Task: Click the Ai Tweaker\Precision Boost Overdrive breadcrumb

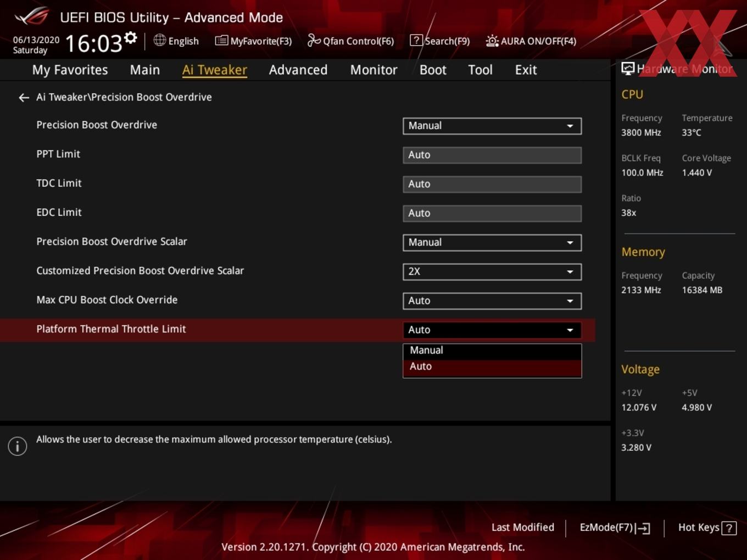Action: click(124, 97)
